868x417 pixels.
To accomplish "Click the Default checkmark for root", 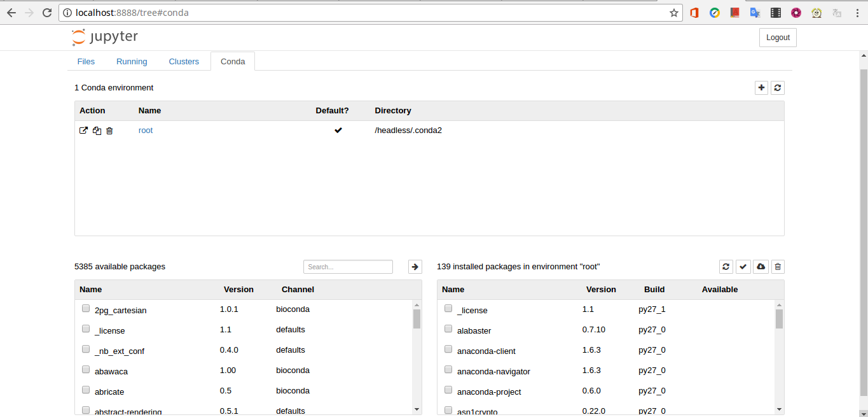I will pos(338,131).
